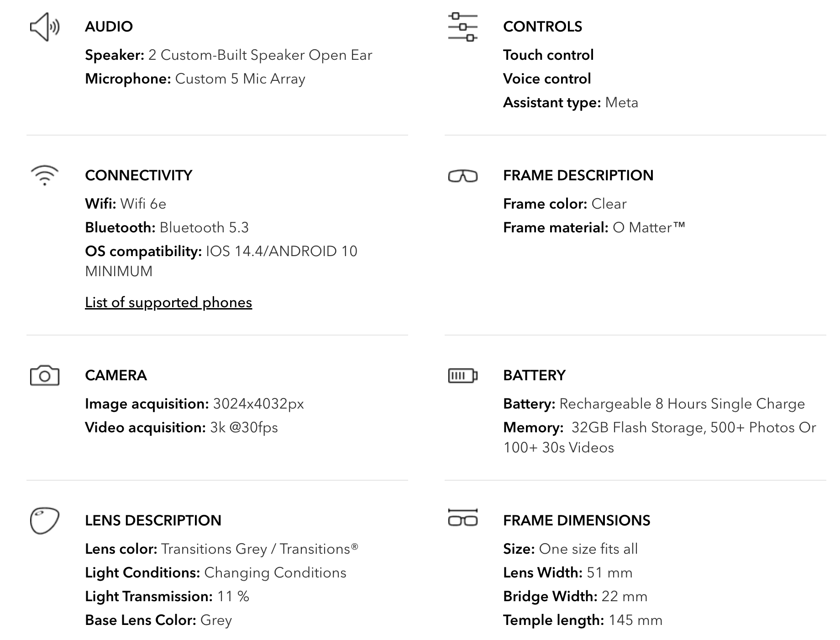The width and height of the screenshot is (840, 640).
Task: Click the CONTROLS section heading
Action: click(x=542, y=26)
